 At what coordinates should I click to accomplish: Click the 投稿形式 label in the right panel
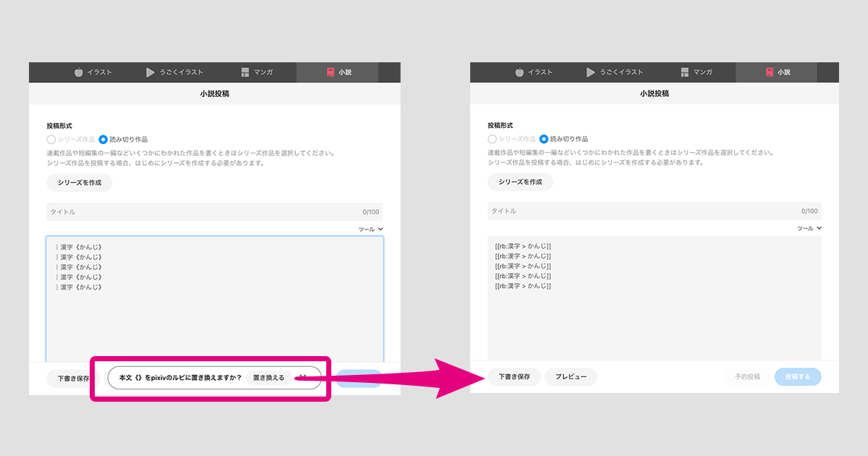pyautogui.click(x=501, y=126)
